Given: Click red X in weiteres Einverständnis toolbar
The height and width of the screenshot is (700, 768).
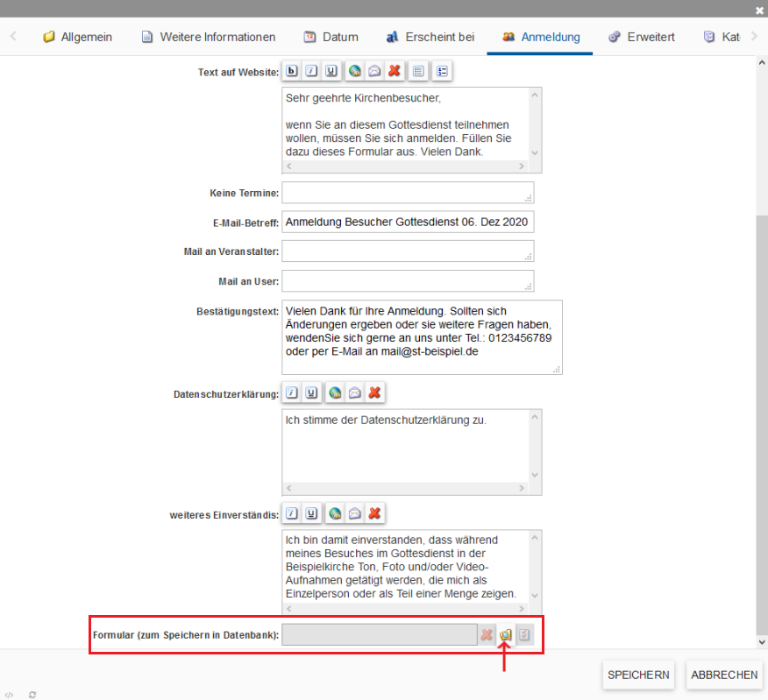Looking at the screenshot, I should 375,513.
